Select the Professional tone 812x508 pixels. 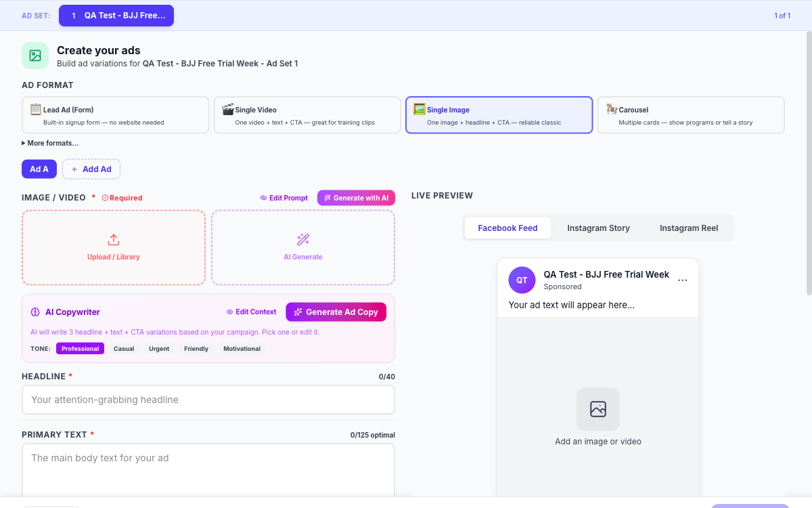81,349
